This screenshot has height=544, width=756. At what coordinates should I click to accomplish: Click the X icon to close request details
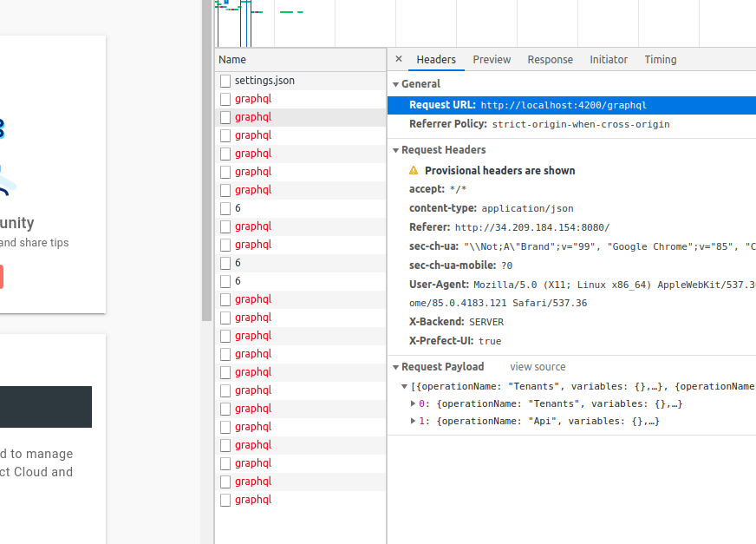tap(398, 59)
